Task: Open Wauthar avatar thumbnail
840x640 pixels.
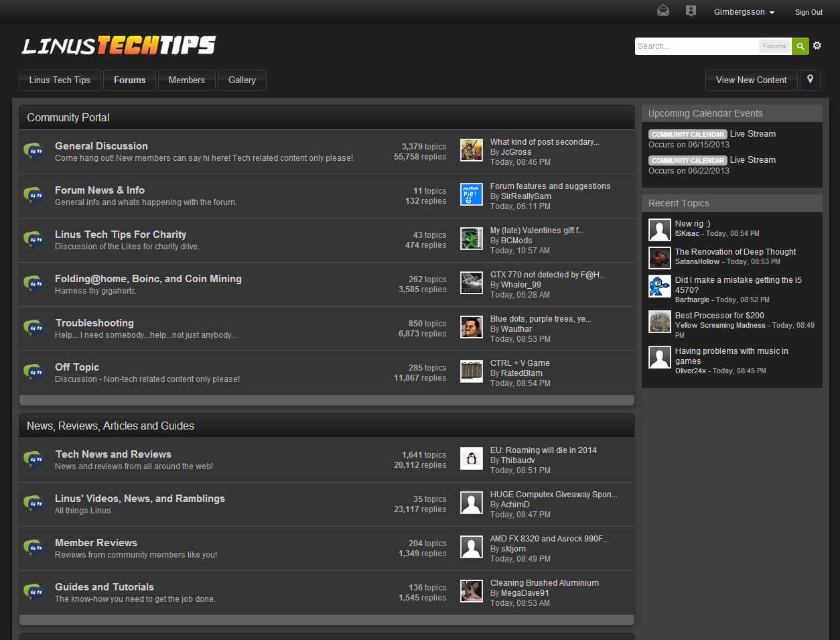Action: click(472, 327)
